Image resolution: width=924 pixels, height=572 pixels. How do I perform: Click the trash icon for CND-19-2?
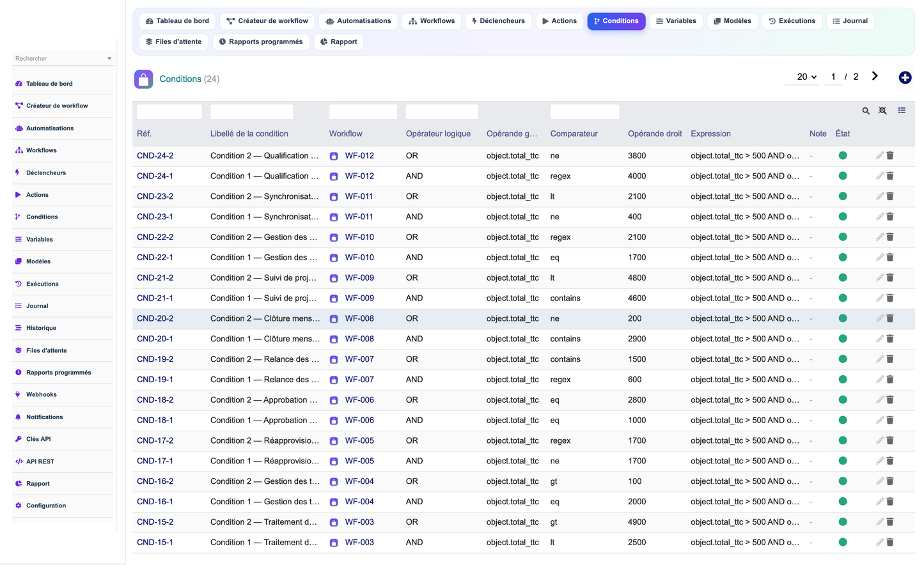(x=890, y=359)
